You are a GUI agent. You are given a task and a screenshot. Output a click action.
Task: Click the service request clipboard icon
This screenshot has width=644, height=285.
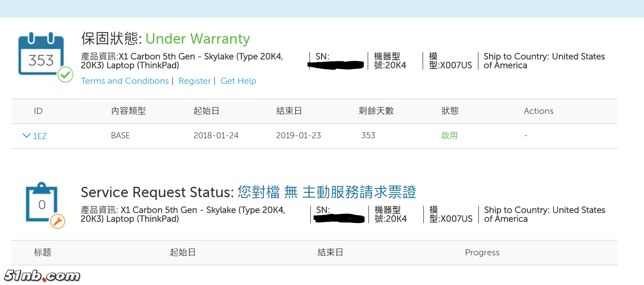click(42, 202)
